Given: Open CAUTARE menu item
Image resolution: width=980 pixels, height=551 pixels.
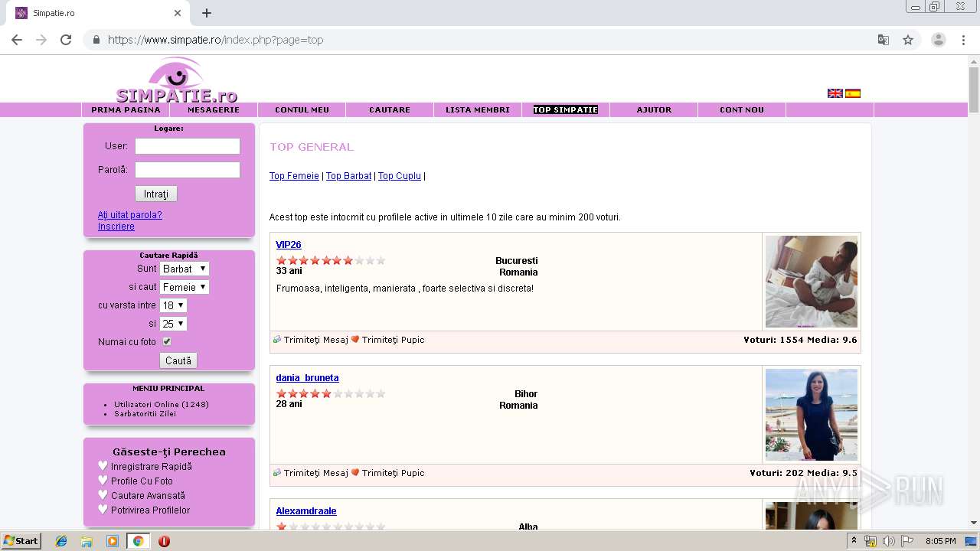Looking at the screenshot, I should [x=390, y=110].
